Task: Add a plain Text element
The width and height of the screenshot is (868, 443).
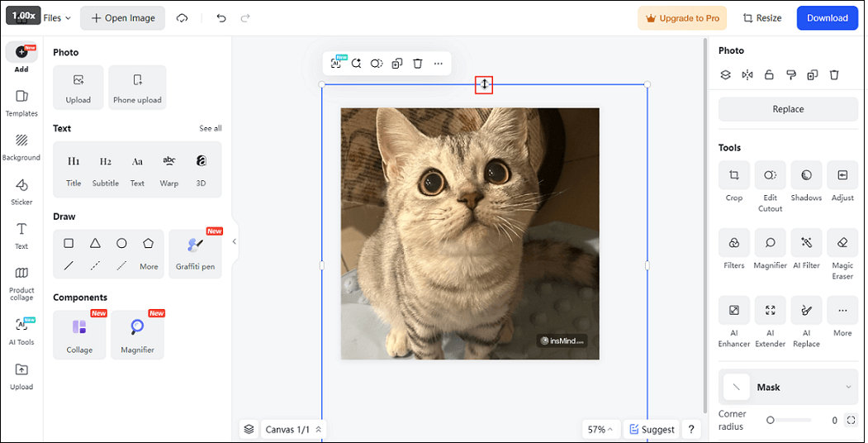Action: click(137, 170)
